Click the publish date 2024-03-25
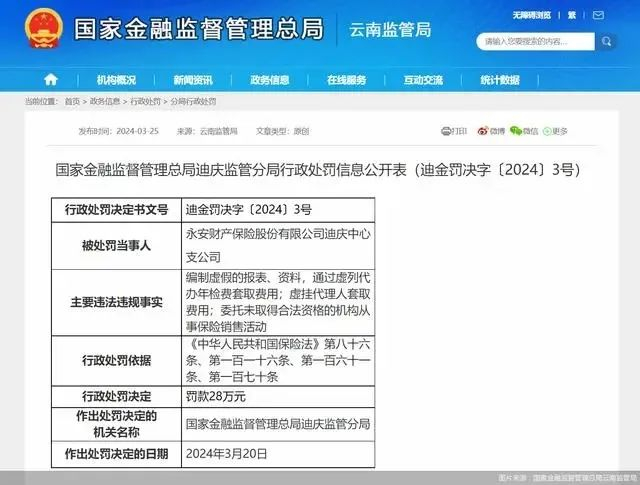Viewport: 640px width, 485px height. [137, 131]
